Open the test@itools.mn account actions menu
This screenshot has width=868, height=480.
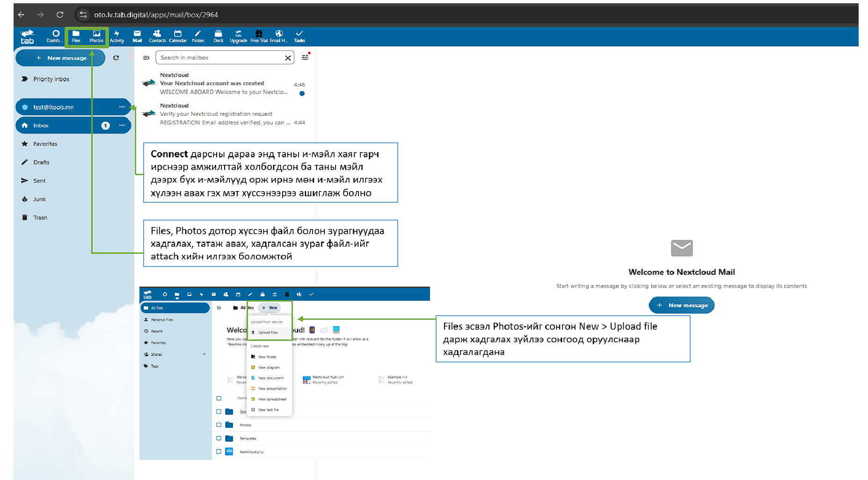(122, 107)
